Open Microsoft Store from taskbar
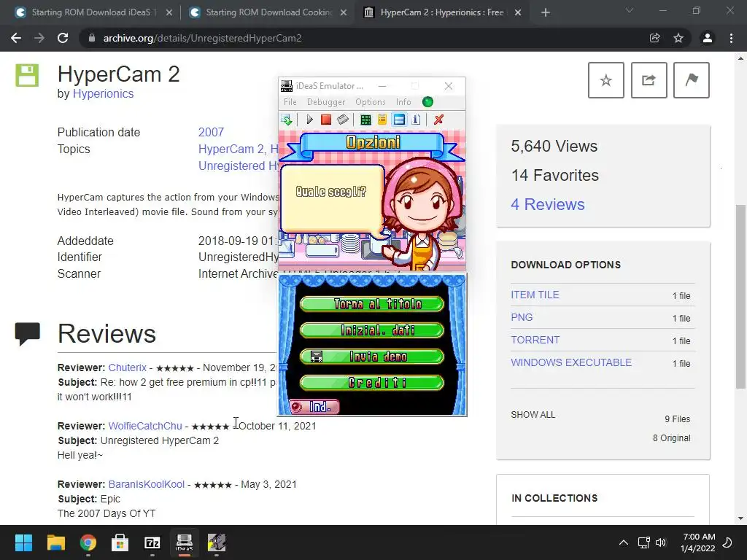The width and height of the screenshot is (747, 560). tap(120, 542)
